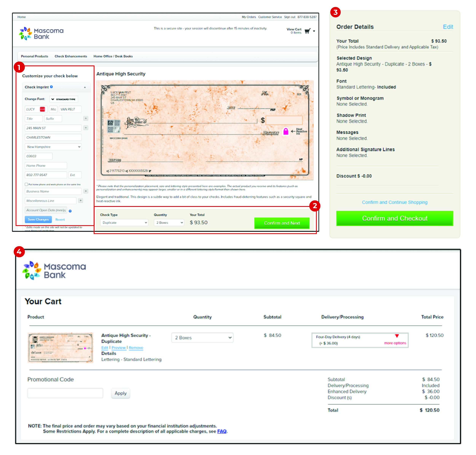Click the Suffix input field
Image resolution: width=476 pixels, height=455 pixels.
[x=53, y=118]
